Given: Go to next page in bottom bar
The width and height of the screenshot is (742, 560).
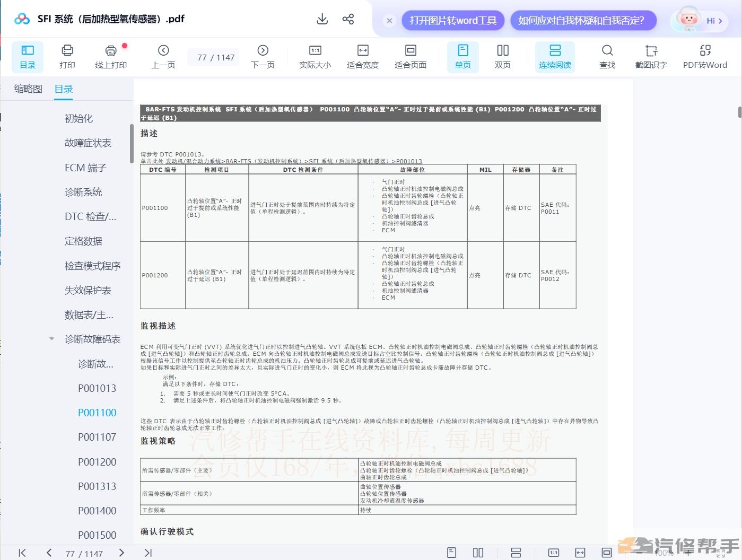Looking at the screenshot, I should [x=121, y=553].
